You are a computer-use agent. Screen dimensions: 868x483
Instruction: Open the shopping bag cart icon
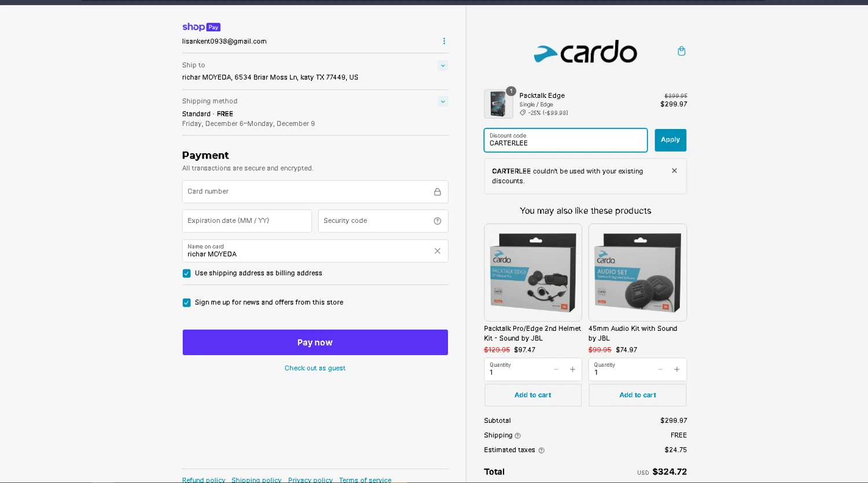pyautogui.click(x=682, y=51)
